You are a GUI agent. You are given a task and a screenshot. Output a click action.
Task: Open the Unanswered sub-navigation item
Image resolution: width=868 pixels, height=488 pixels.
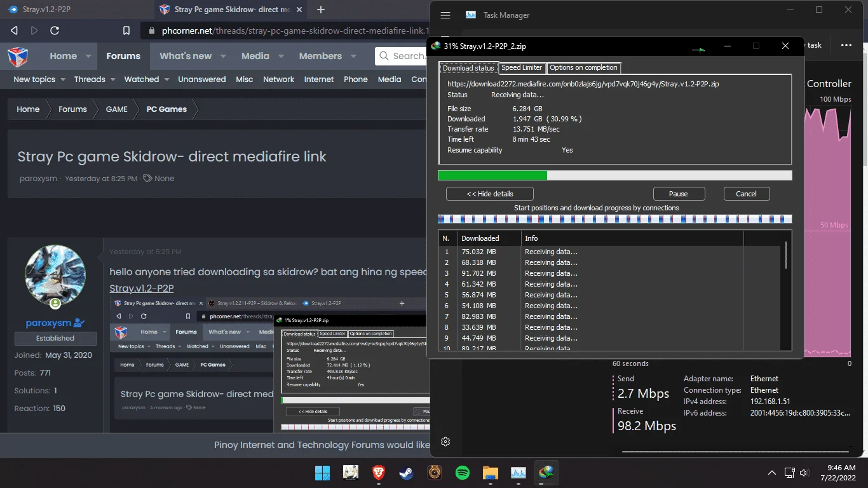(x=202, y=79)
